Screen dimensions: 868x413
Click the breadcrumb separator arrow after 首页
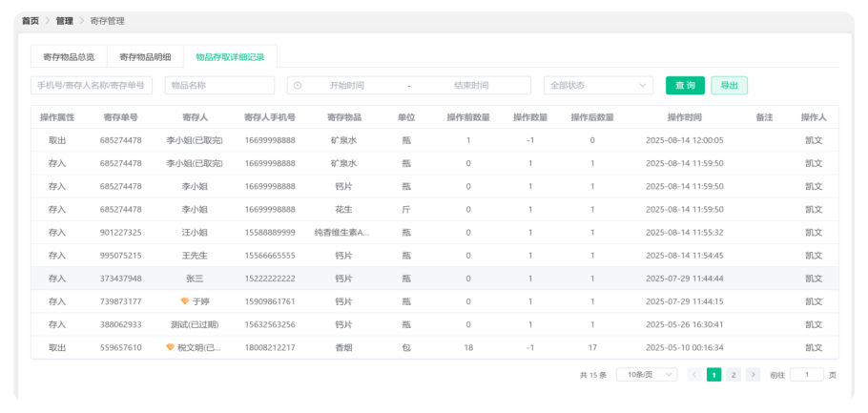point(48,21)
